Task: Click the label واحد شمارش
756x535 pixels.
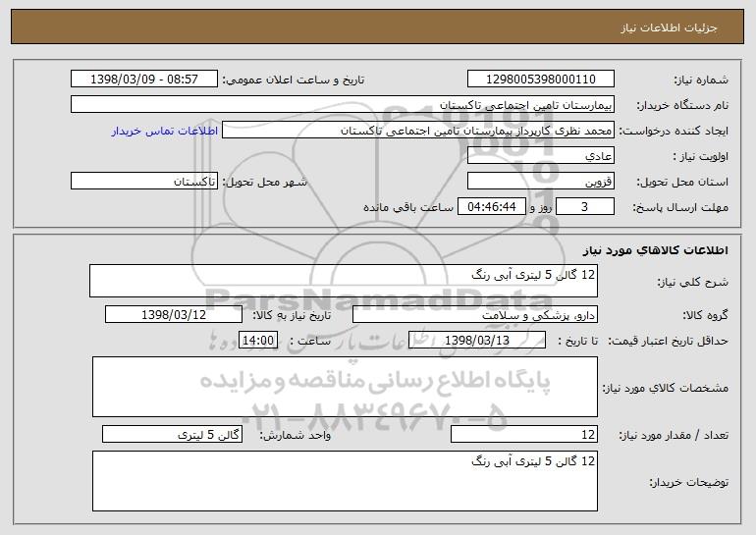Action: [x=296, y=435]
